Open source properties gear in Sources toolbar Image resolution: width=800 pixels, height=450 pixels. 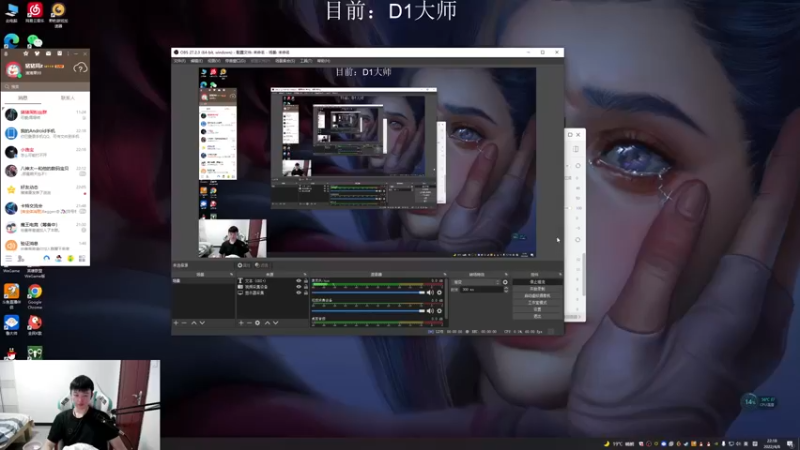tap(258, 323)
